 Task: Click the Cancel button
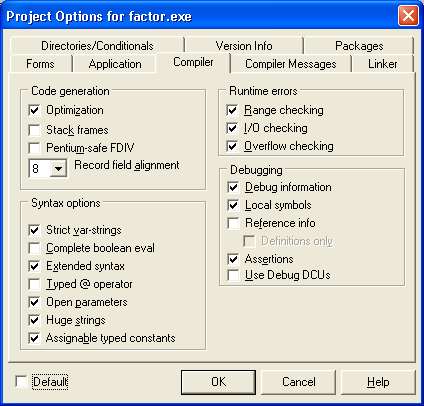[298, 382]
